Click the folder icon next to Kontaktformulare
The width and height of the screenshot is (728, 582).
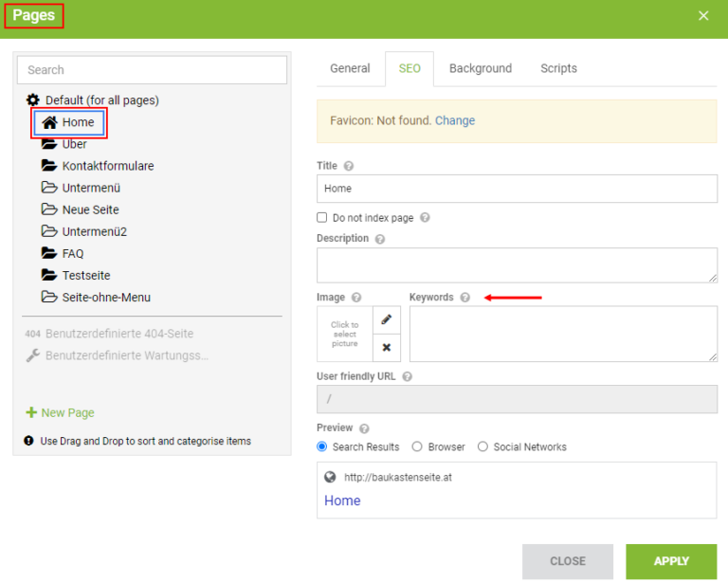click(49, 165)
